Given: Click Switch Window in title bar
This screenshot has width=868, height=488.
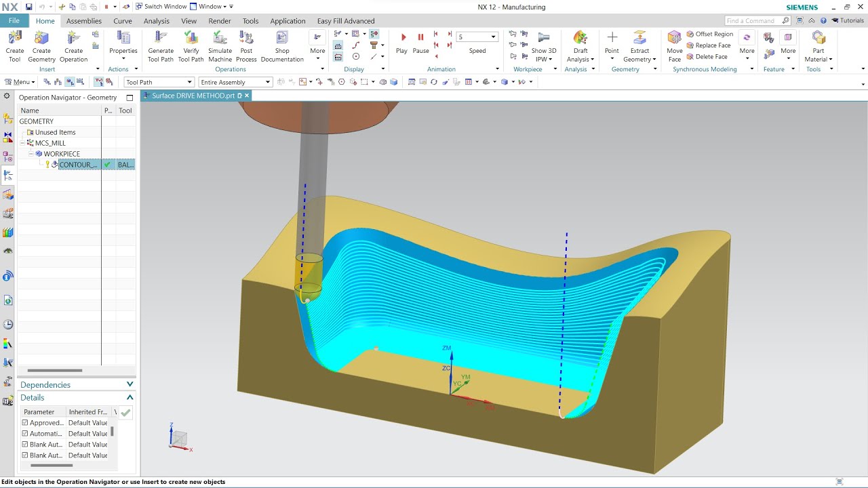Looking at the screenshot, I should coord(161,7).
